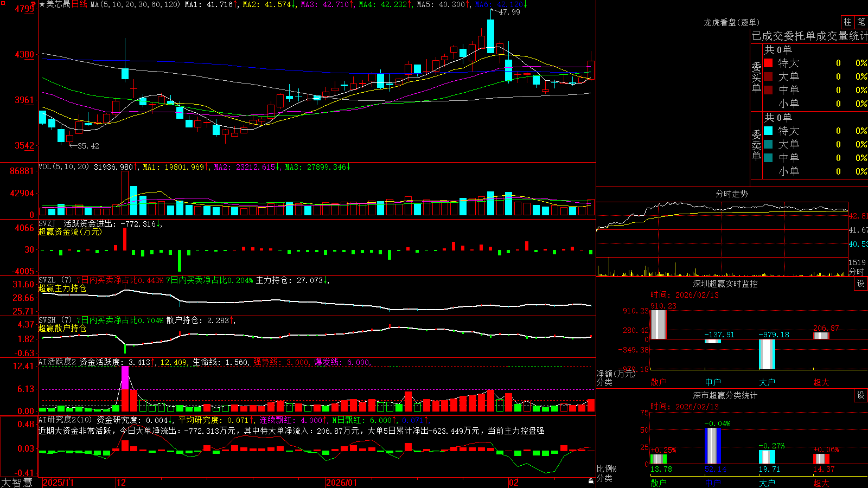Click the 龙虎看盘(逐单) panel title
Viewport: 868px width, 488px height.
click(x=732, y=22)
